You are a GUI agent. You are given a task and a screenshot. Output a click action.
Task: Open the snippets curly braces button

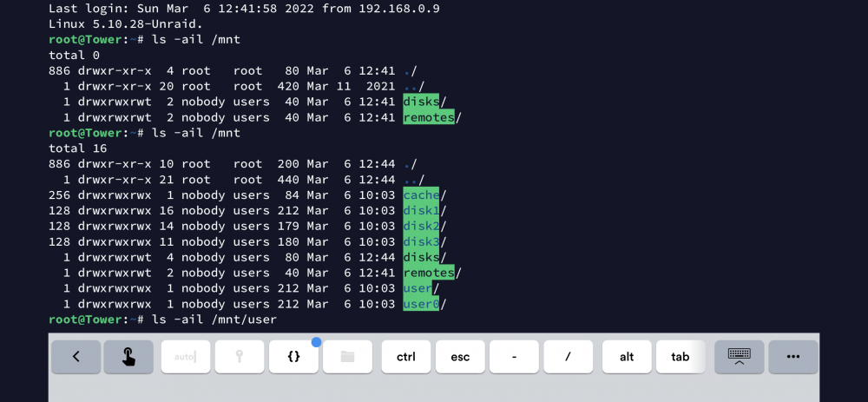click(294, 357)
